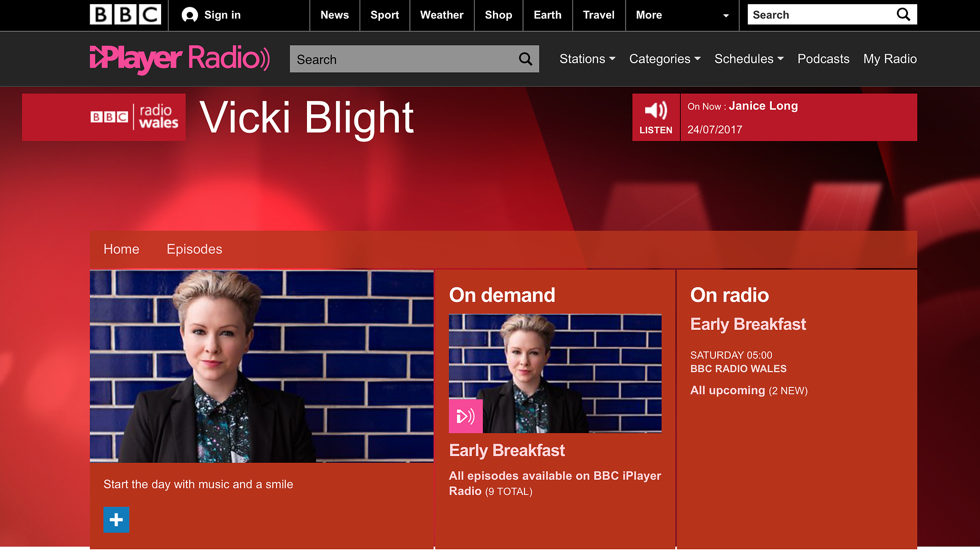
Task: Click the SATURDAY 05:00 broadcast time
Action: [x=731, y=355]
